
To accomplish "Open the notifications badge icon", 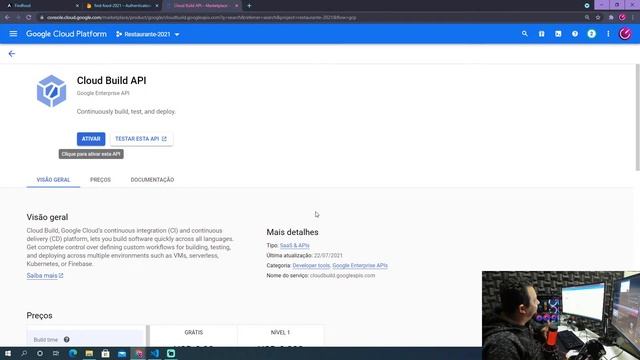I will tap(591, 34).
